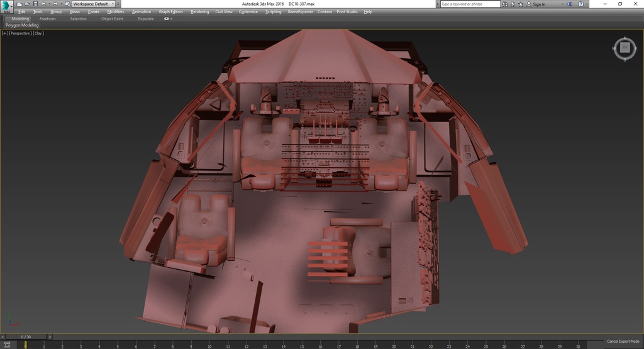Undo the last action with the toolbar arrow
The height and width of the screenshot is (349, 644).
43,4
